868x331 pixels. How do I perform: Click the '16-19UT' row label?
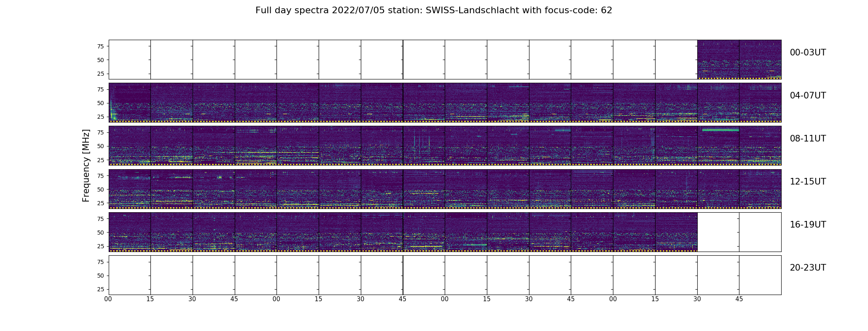point(808,225)
